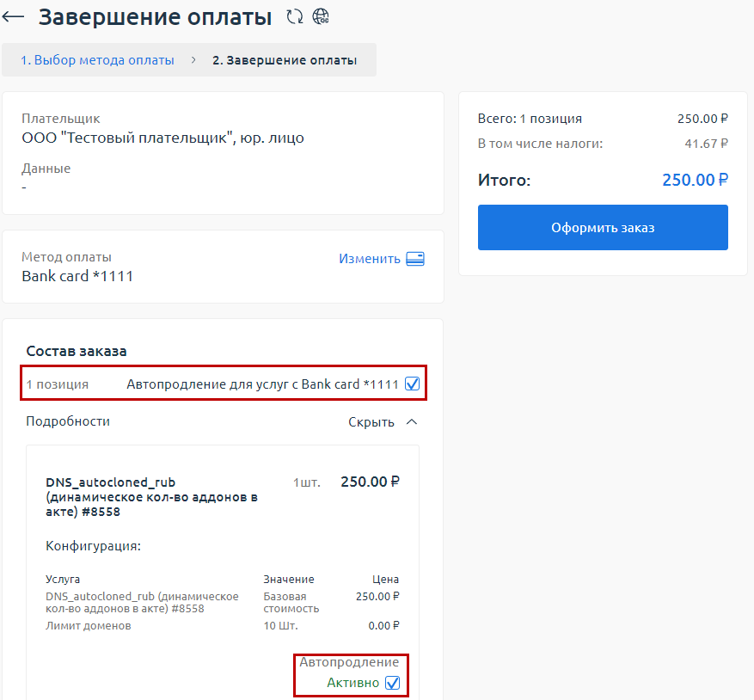Viewport: 754px width, 700px height.
Task: Click the Изменить payment method link
Action: (x=370, y=259)
